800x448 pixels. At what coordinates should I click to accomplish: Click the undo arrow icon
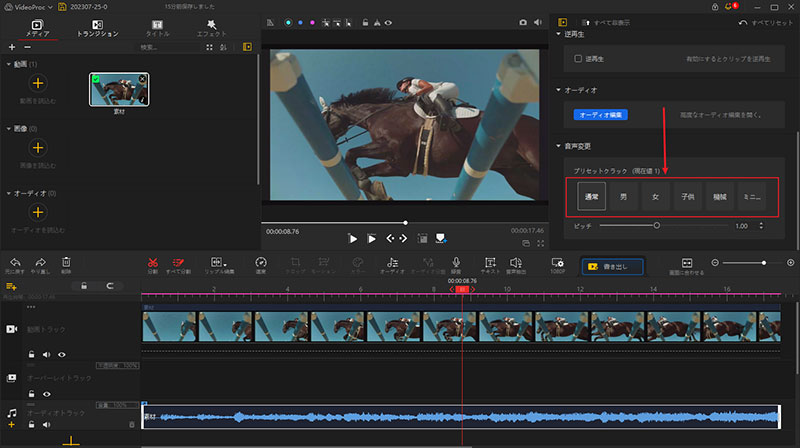click(x=15, y=262)
